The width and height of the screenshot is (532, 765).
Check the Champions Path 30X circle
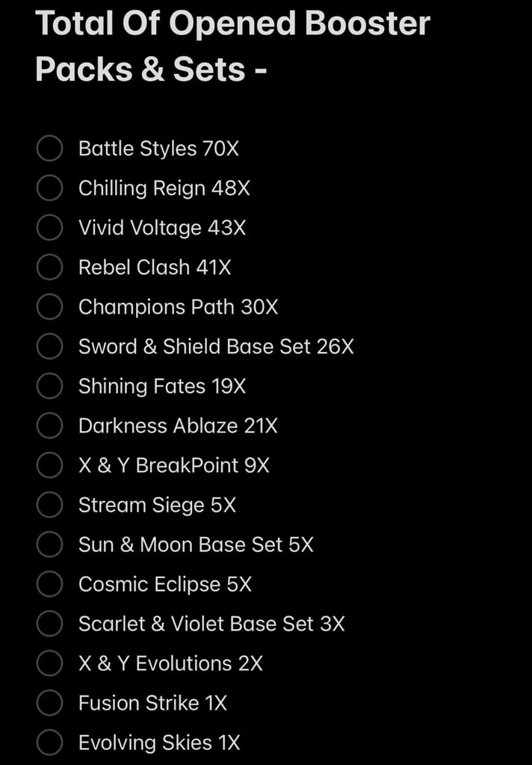49,306
